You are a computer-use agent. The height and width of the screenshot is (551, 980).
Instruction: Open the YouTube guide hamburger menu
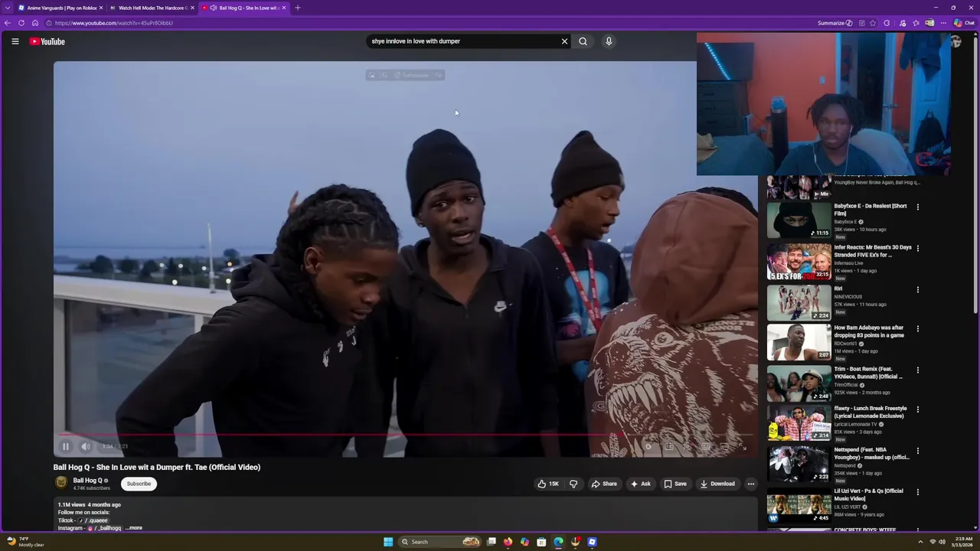pos(15,41)
